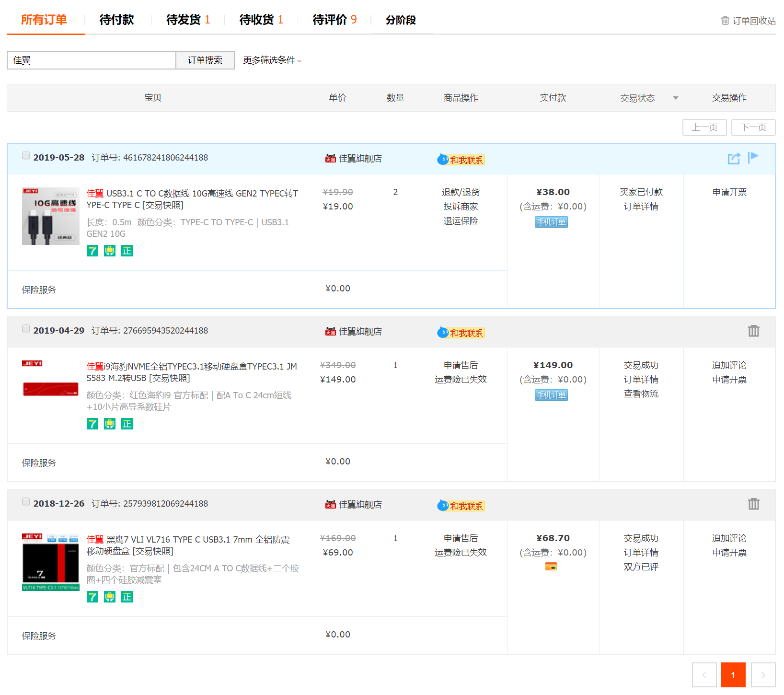Click shield guarantee badge on 黑鹰7 item

tap(110, 597)
